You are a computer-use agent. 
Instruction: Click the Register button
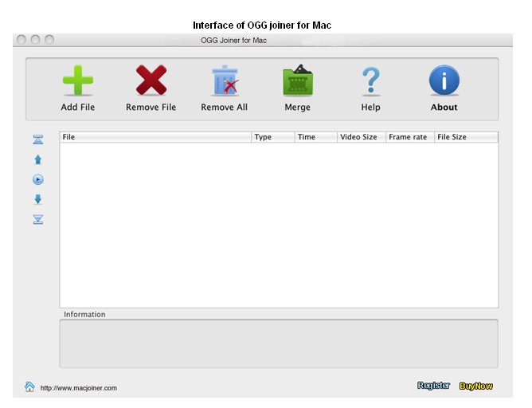pyautogui.click(x=433, y=386)
